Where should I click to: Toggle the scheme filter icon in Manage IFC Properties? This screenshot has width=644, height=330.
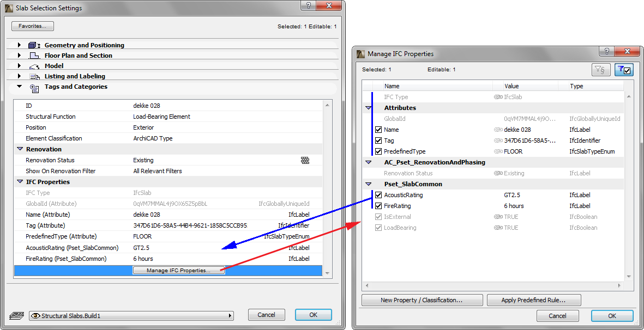[601, 70]
